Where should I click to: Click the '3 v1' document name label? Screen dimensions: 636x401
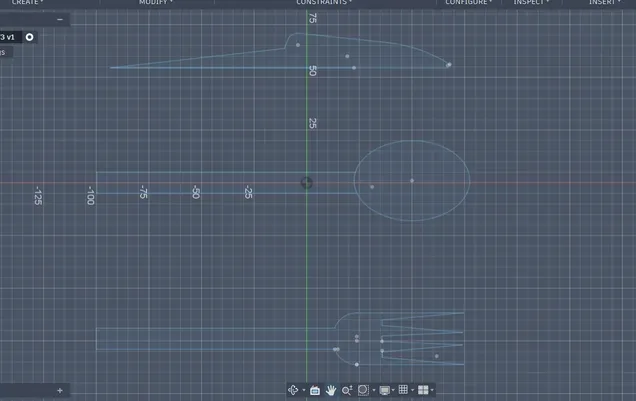(x=7, y=37)
